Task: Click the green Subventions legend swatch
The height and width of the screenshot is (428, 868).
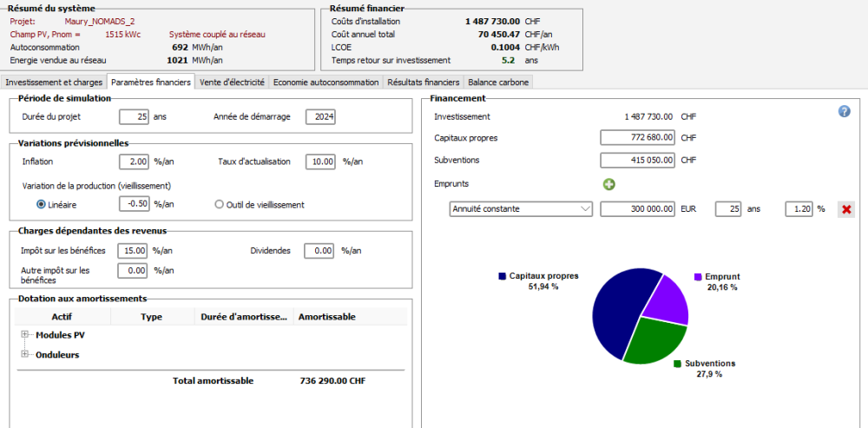Action: tap(677, 364)
